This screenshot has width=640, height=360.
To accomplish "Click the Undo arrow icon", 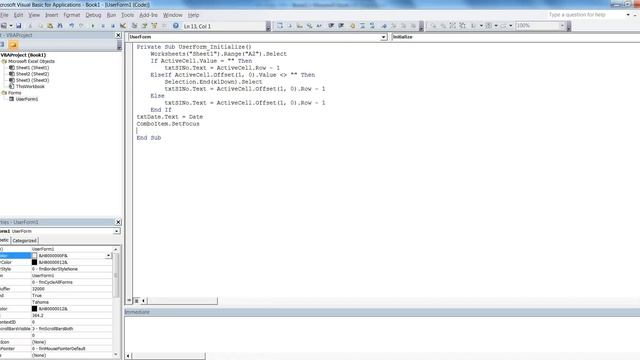I will coord(71,26).
